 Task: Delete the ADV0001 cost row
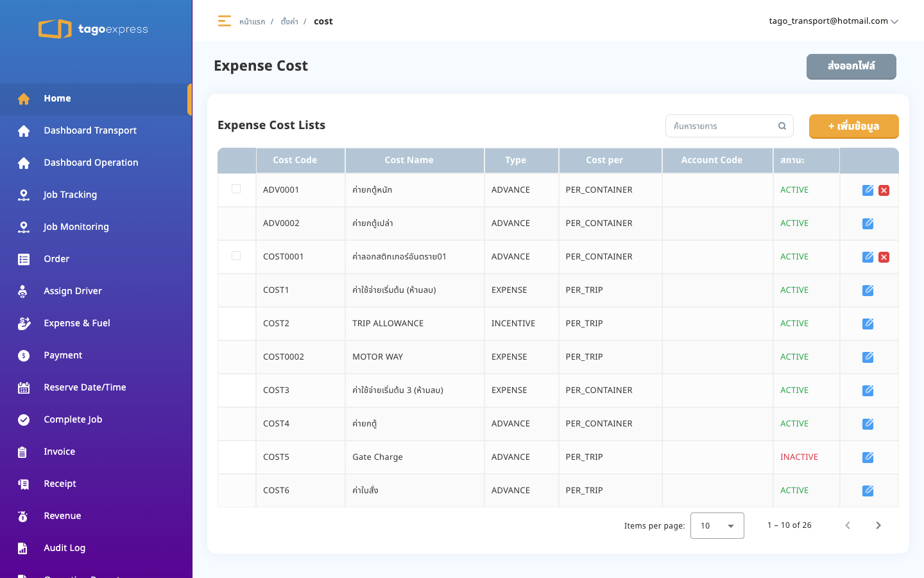(x=884, y=190)
